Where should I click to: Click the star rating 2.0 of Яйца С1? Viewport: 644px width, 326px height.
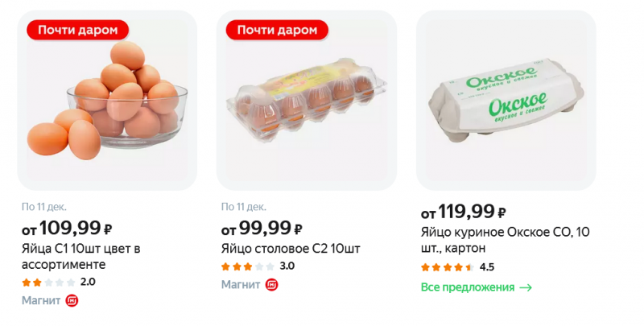48,282
